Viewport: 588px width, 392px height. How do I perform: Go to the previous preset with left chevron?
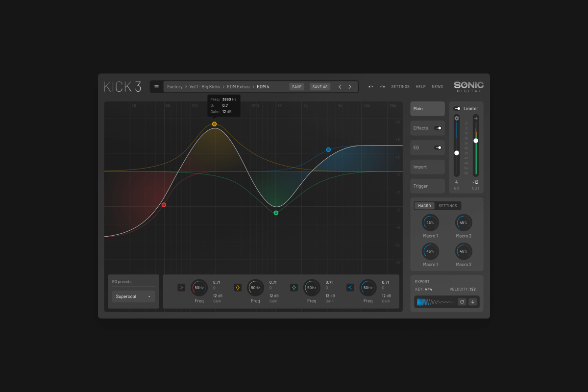[340, 87]
